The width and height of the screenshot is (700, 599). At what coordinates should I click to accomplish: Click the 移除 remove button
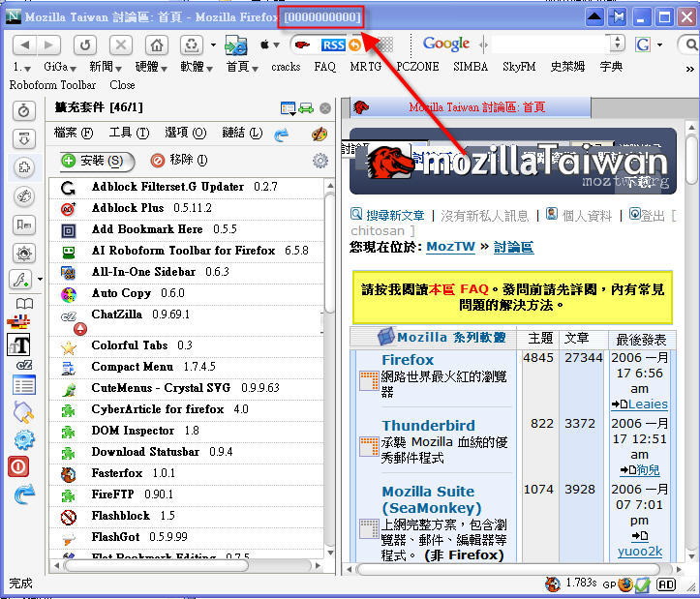pyautogui.click(x=179, y=161)
